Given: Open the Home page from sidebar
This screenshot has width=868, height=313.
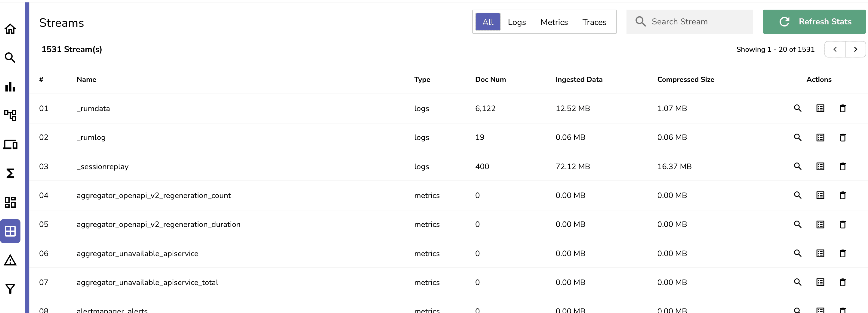Looking at the screenshot, I should (x=10, y=29).
